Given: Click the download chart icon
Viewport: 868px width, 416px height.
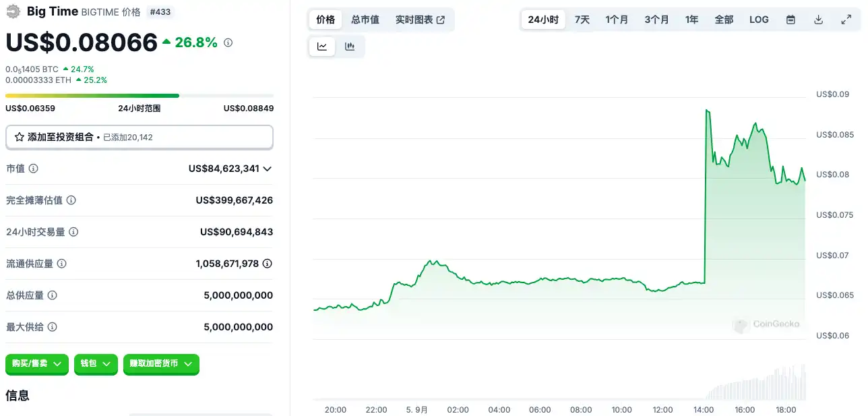Looking at the screenshot, I should click(x=819, y=20).
